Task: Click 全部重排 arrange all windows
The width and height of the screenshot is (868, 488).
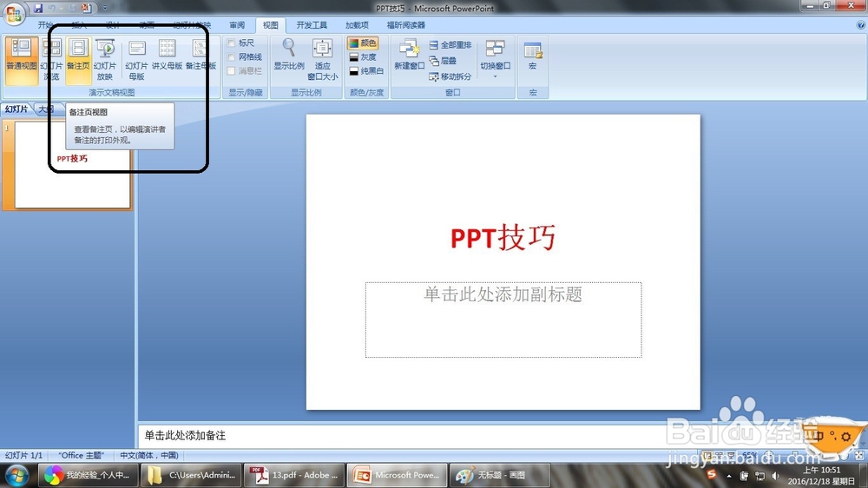Action: 450,45
